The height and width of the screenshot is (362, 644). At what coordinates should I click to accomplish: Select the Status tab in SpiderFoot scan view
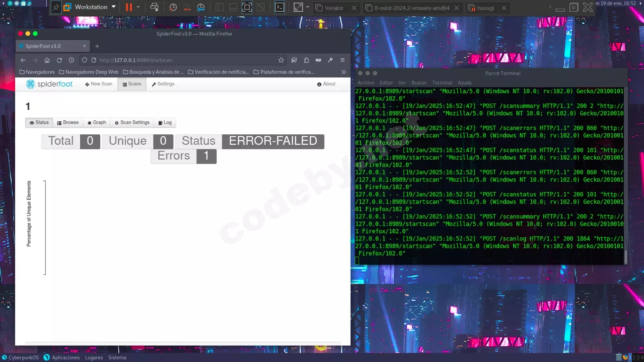click(39, 122)
